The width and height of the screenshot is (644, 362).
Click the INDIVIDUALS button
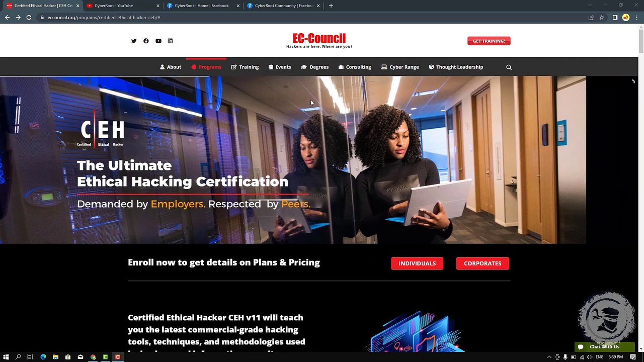click(x=417, y=263)
